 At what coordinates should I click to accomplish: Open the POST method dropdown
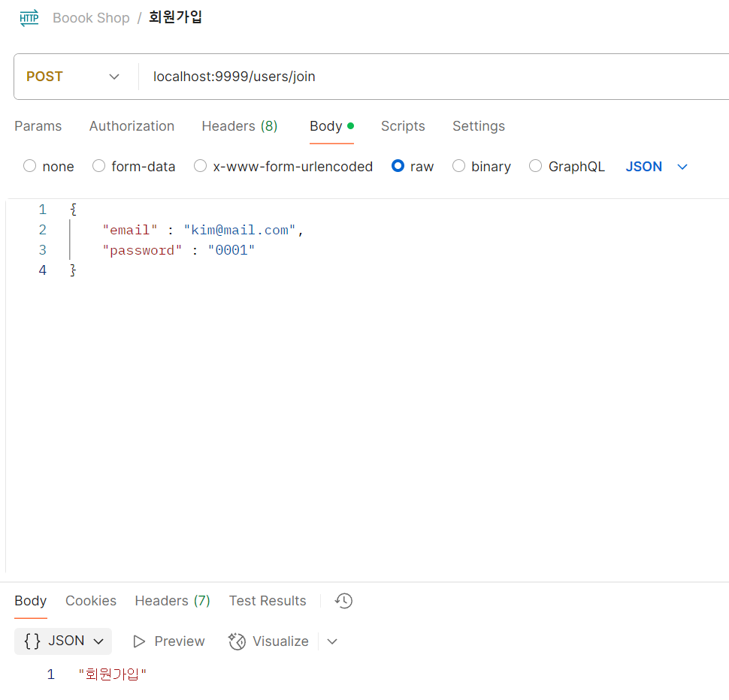click(x=73, y=77)
